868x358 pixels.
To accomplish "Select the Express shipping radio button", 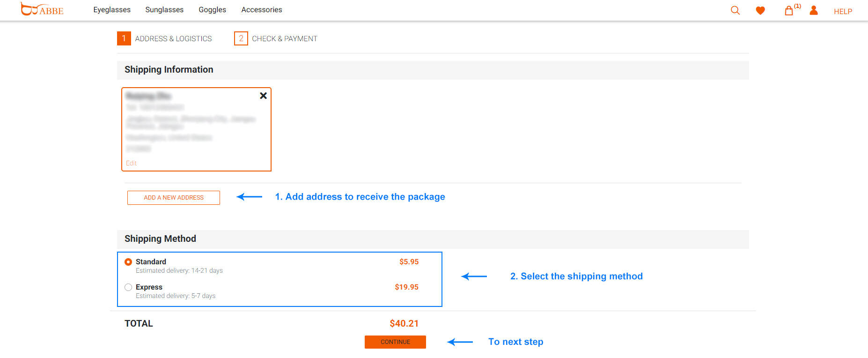I will pos(128,287).
